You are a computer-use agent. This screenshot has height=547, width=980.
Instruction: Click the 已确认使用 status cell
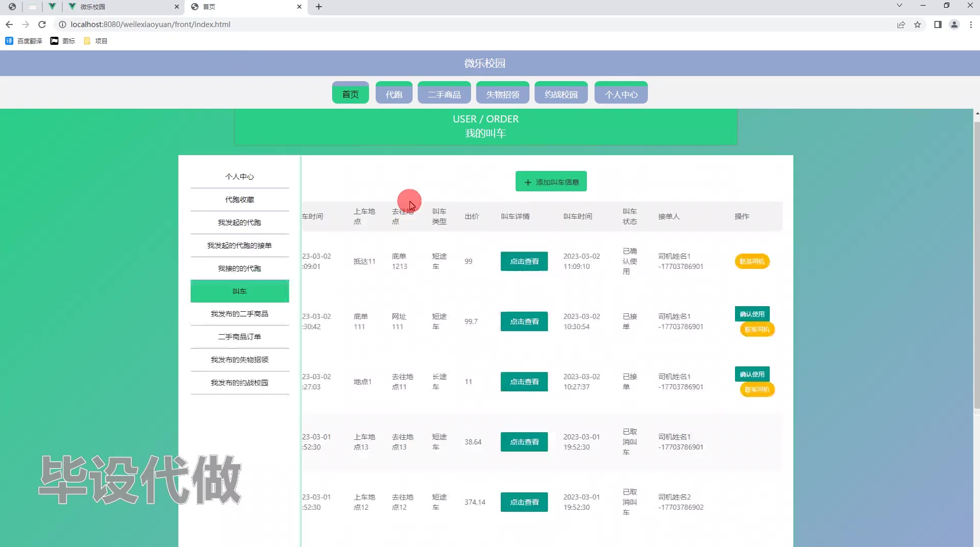click(629, 261)
